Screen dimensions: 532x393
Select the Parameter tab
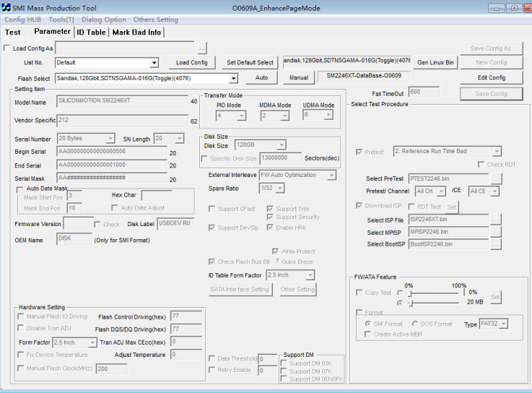[x=52, y=32]
